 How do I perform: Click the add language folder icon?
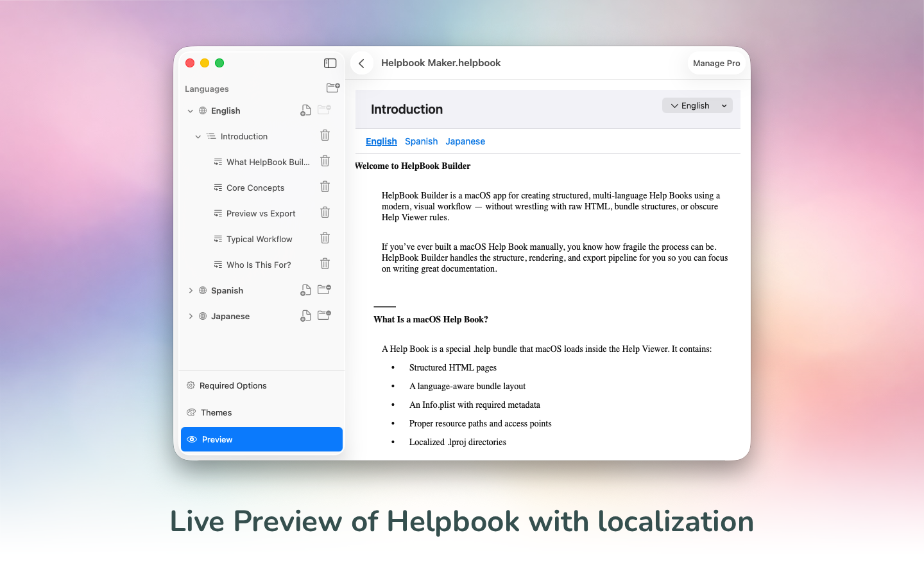pyautogui.click(x=332, y=88)
